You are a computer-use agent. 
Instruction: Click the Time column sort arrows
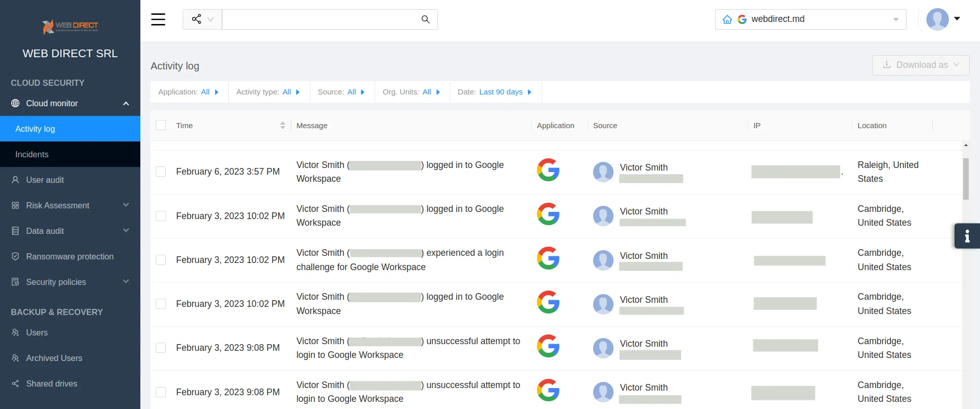(282, 126)
